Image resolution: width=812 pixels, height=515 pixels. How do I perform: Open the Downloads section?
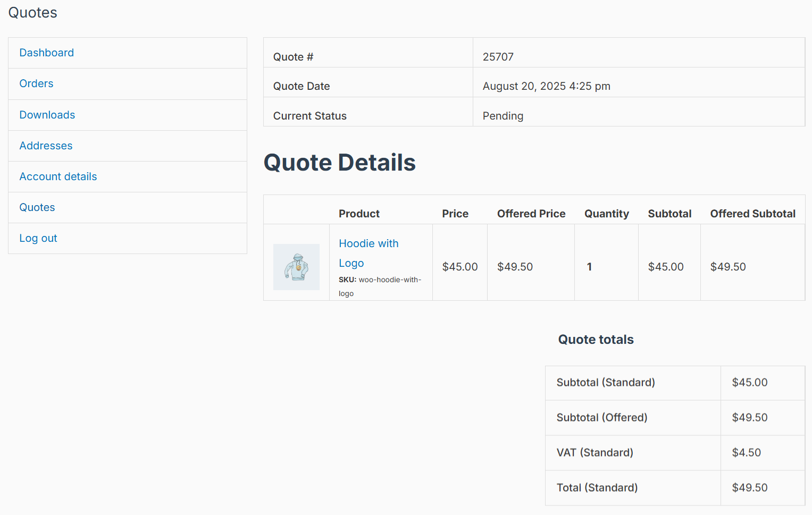47,115
